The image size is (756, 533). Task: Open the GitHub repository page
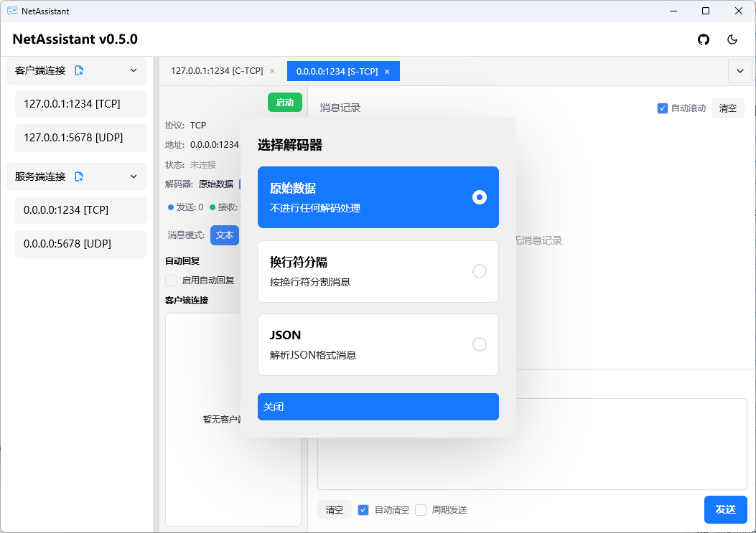click(x=704, y=40)
